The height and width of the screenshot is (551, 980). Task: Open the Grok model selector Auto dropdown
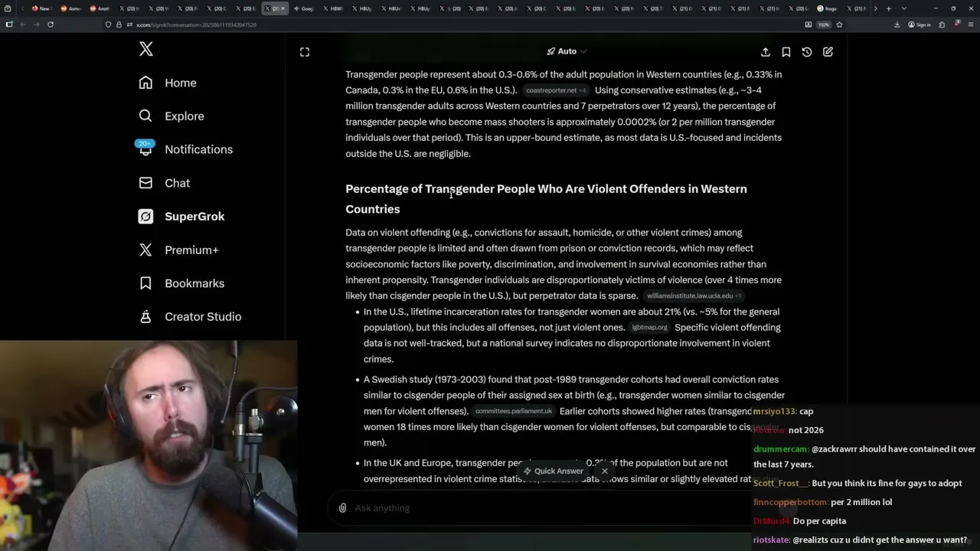567,51
